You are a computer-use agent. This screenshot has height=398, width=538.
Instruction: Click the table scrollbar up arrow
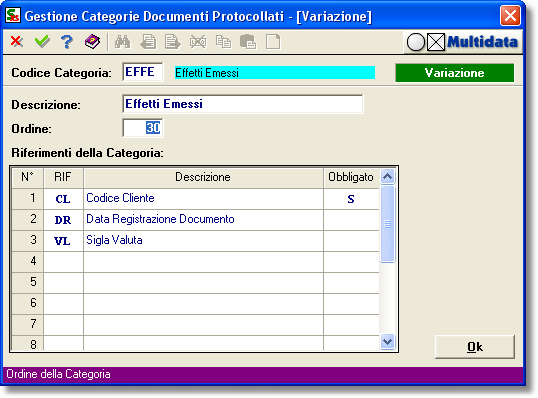click(387, 177)
